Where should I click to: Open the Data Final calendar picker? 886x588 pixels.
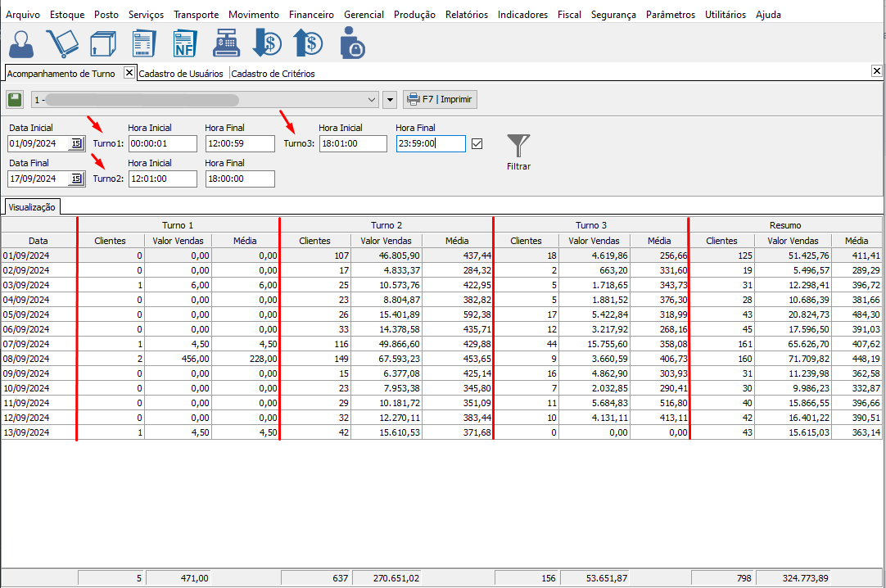tap(76, 179)
